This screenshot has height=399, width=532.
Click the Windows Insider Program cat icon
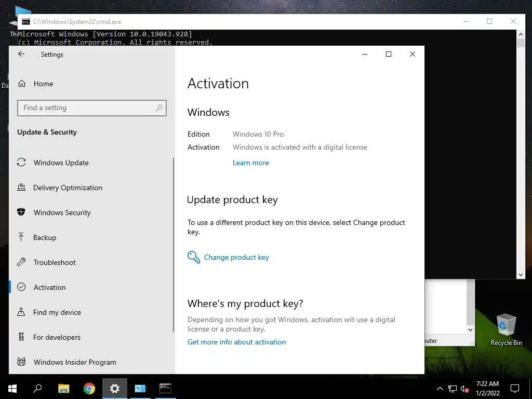[21, 362]
